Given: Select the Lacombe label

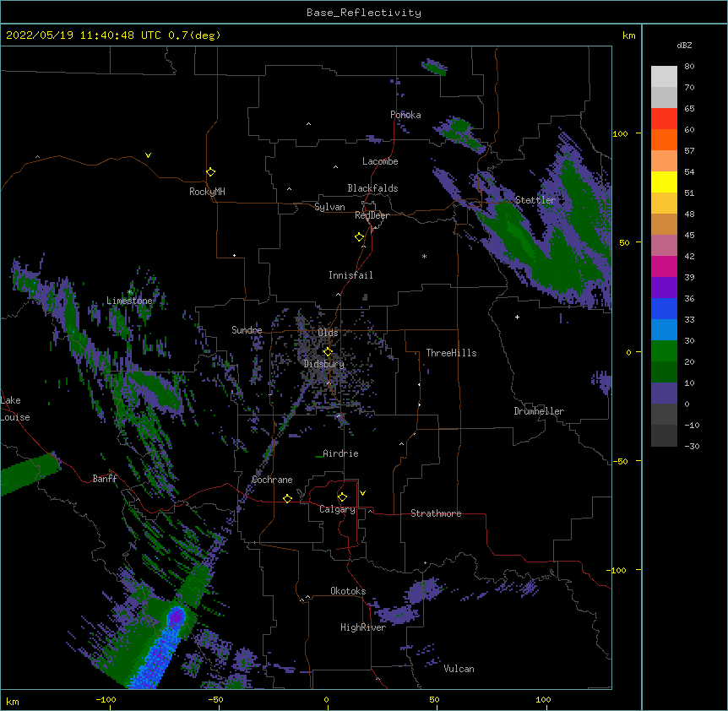Looking at the screenshot, I should [x=380, y=161].
